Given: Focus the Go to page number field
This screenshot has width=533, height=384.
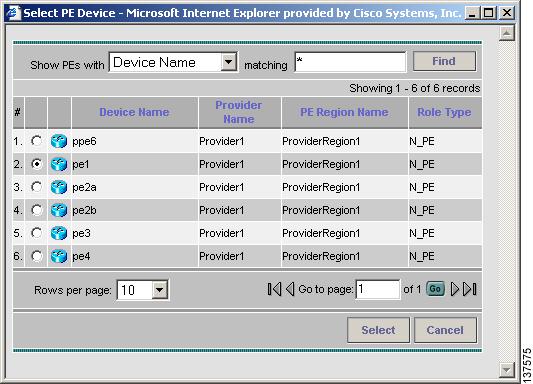Looking at the screenshot, I should coord(377,289).
